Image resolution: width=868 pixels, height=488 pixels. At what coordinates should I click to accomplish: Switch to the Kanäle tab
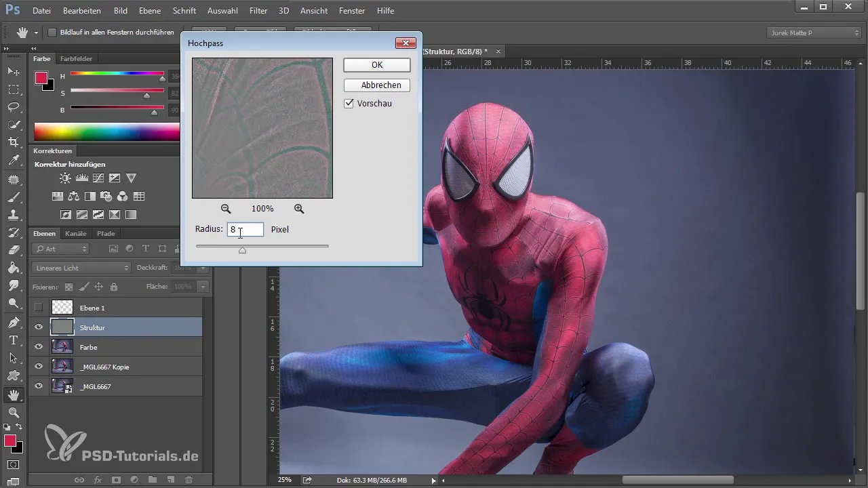click(x=76, y=234)
